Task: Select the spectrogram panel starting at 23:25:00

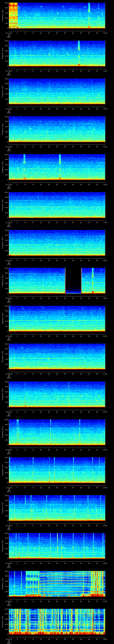Action: point(57,546)
